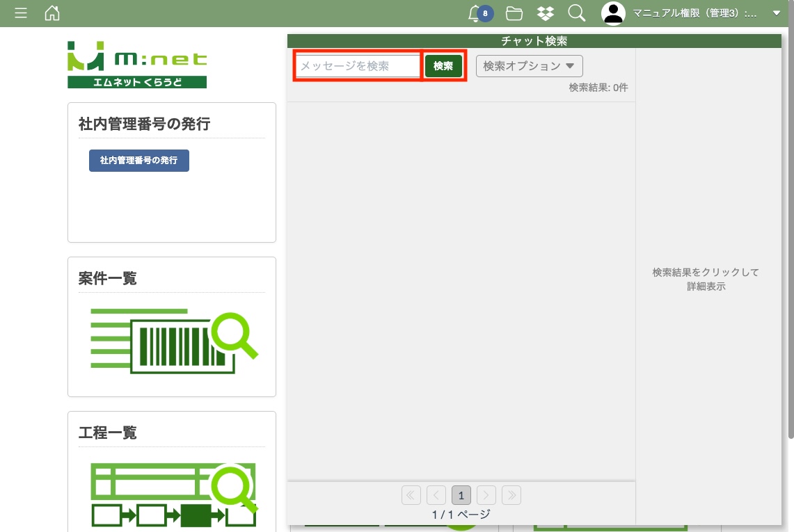Viewport: 794px width, 532px height.
Task: Go to first page of results
Action: point(411,495)
